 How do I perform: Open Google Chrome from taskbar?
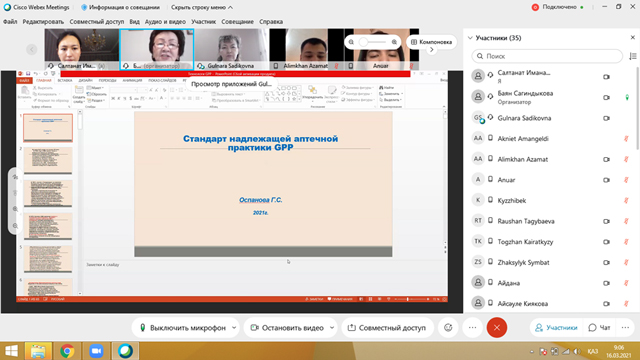coord(67,351)
